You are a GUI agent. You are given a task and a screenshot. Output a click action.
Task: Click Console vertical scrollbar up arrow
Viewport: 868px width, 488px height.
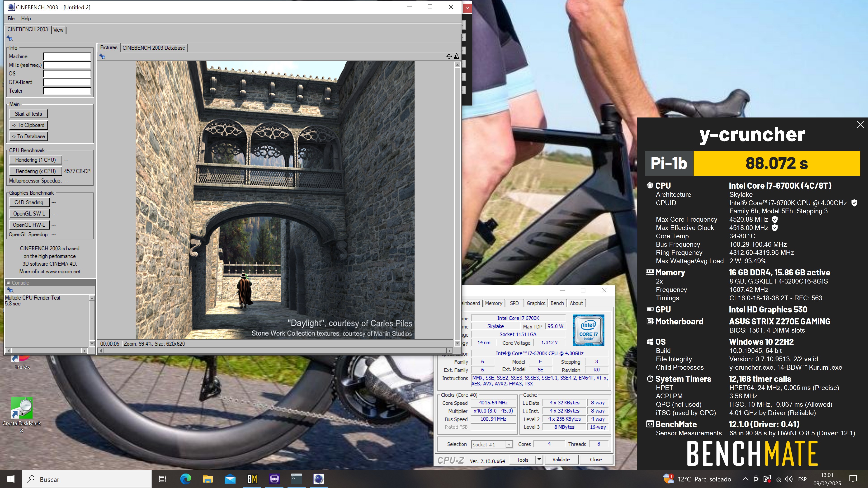92,298
